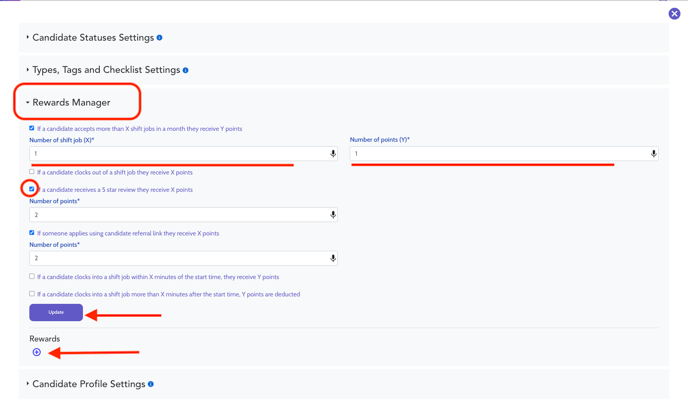Uncheck the accepts more than X shift jobs checkbox
The width and height of the screenshot is (688, 400).
pos(32,128)
